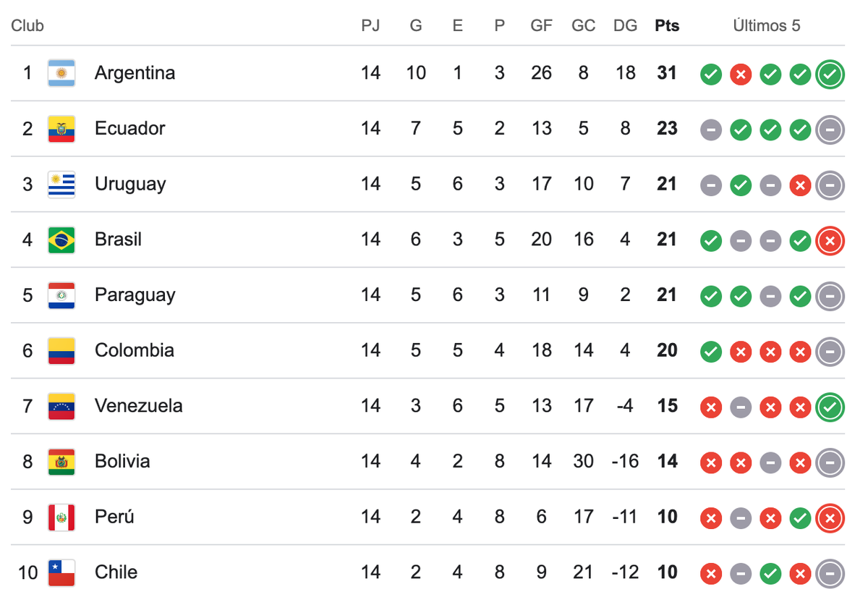Click the DG column header
Screen dimensions: 868x613
click(626, 26)
